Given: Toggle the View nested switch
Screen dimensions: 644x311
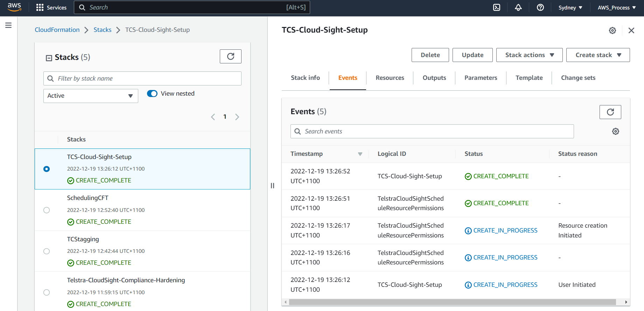Looking at the screenshot, I should pos(152,94).
